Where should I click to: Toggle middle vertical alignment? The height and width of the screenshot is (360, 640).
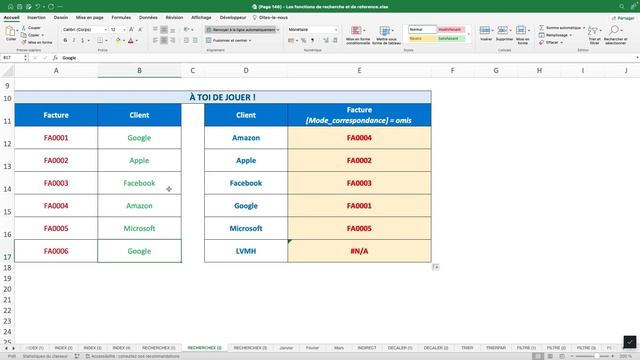pyautogui.click(x=164, y=30)
